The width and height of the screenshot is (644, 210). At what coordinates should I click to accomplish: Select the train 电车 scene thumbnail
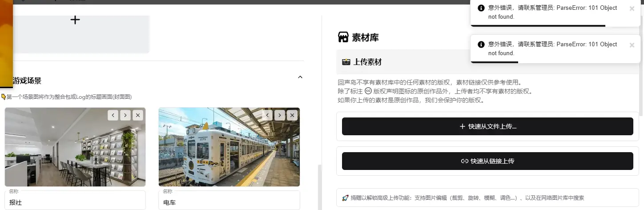(x=229, y=147)
